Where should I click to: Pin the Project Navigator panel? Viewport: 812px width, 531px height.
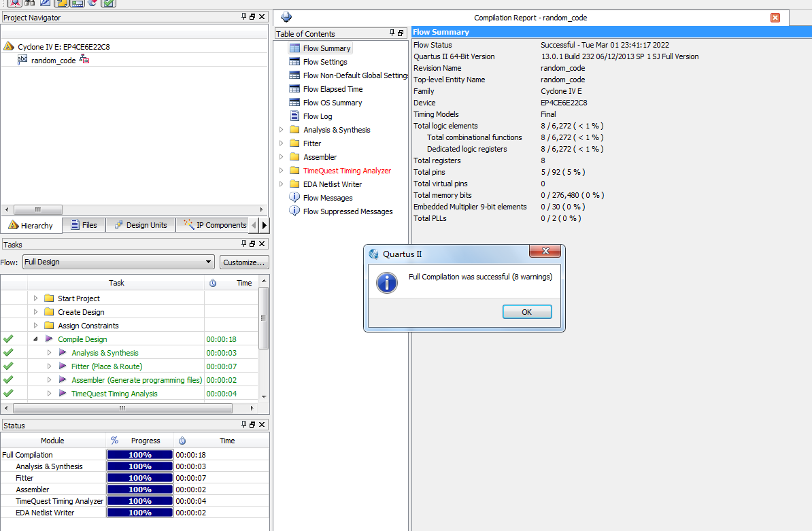(x=243, y=17)
